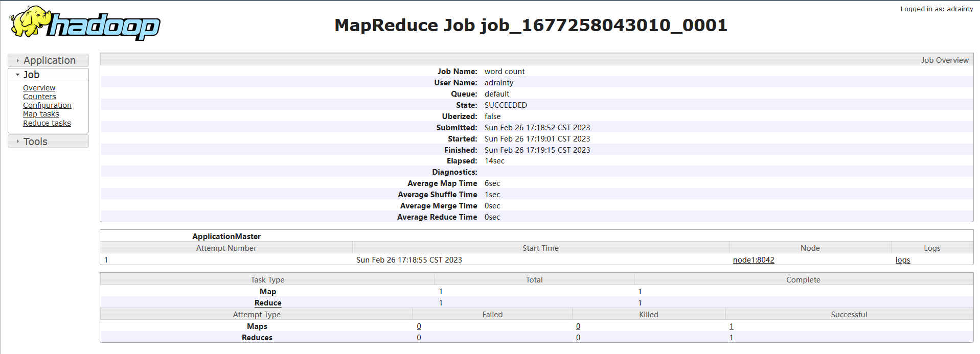The height and width of the screenshot is (354, 980).
Task: Open the node1:8042 node link
Action: point(754,260)
